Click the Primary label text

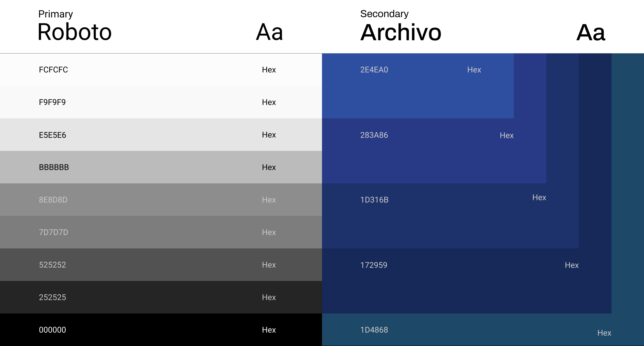pyautogui.click(x=56, y=14)
